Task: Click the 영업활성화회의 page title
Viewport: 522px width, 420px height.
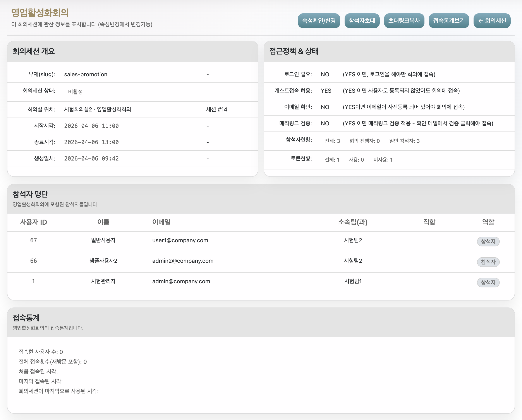Action: 40,13
